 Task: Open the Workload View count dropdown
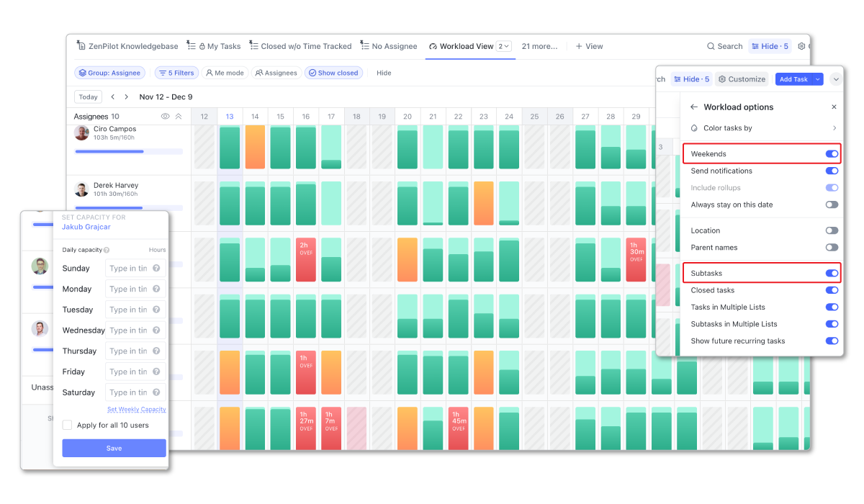point(503,46)
